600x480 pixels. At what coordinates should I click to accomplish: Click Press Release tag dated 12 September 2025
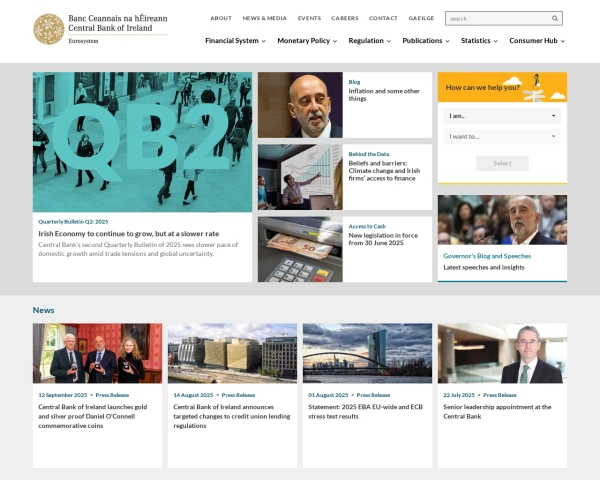(x=112, y=395)
